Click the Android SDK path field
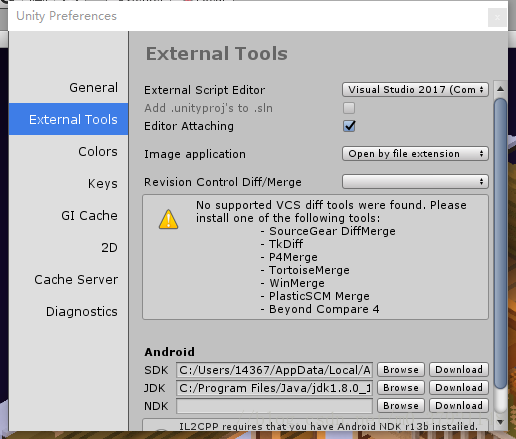This screenshot has height=439, width=516. click(x=274, y=370)
